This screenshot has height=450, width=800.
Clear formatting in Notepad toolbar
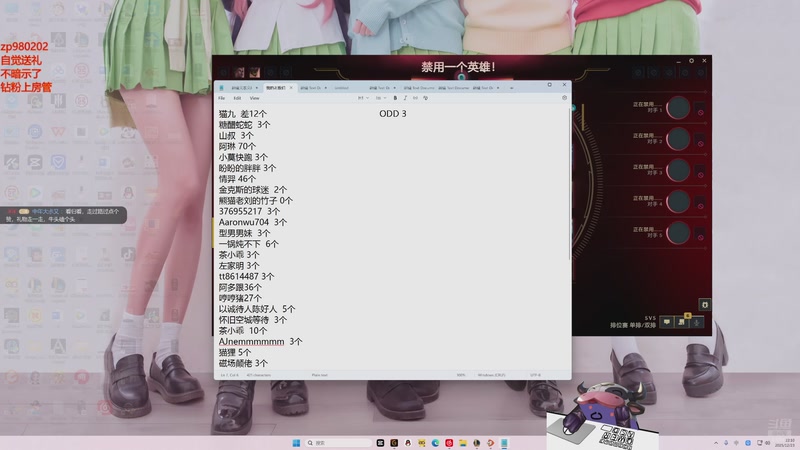click(426, 98)
